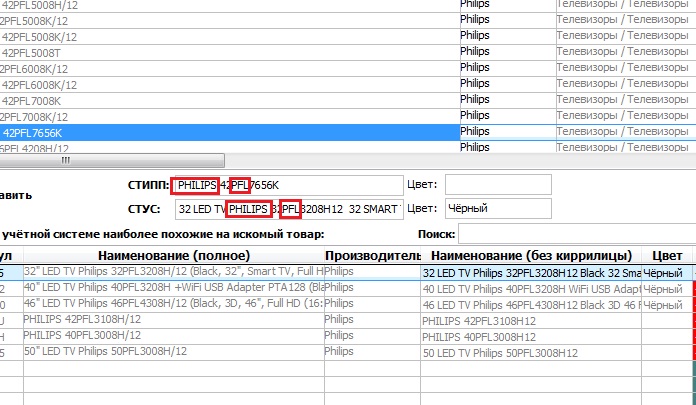This screenshot has width=696, height=405.
Task: Select the 42PFL5008H/12 row
Action: [x=230, y=5]
